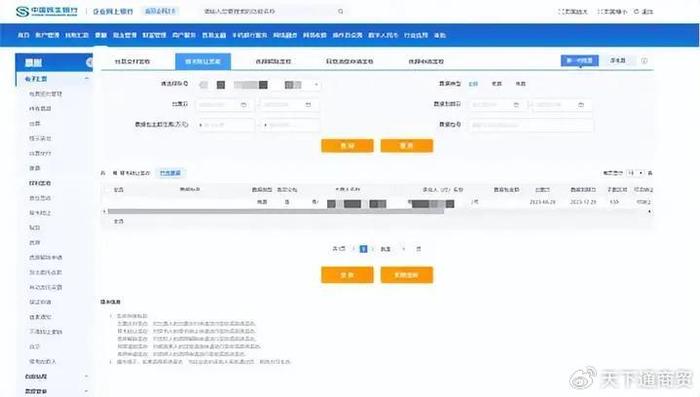Click the China Minsheng Bank logo
Image resolution: width=700 pixels, height=397 pixels.
click(46, 12)
